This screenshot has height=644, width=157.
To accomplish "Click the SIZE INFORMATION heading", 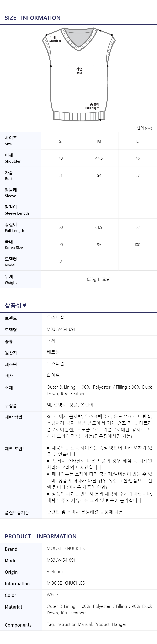I will (x=33, y=18).
